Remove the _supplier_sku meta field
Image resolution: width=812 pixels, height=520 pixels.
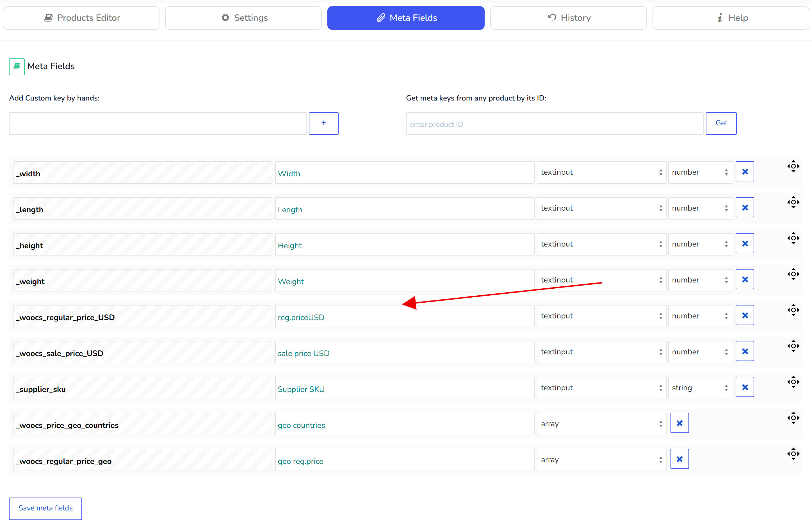pyautogui.click(x=745, y=387)
